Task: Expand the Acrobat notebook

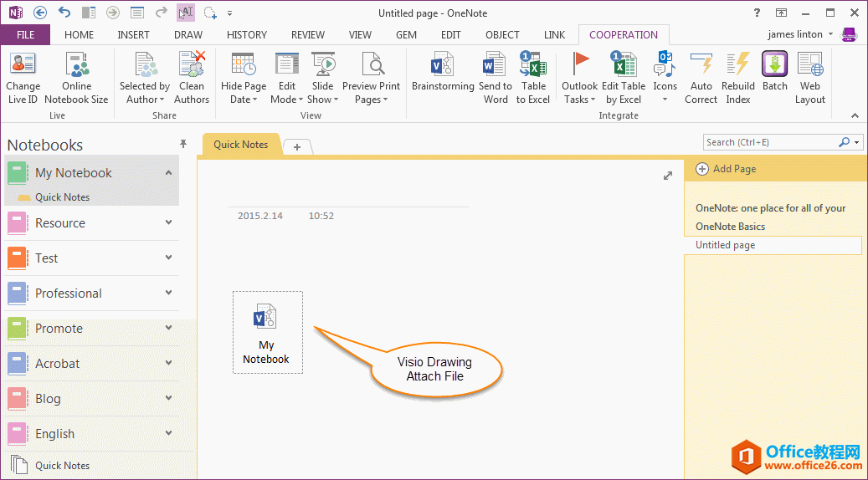Action: click(169, 363)
